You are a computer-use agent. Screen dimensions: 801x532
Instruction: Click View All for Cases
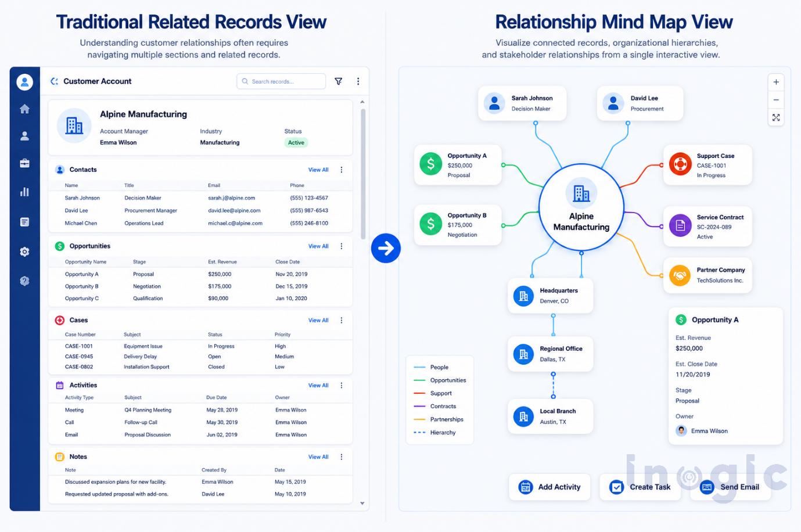318,320
